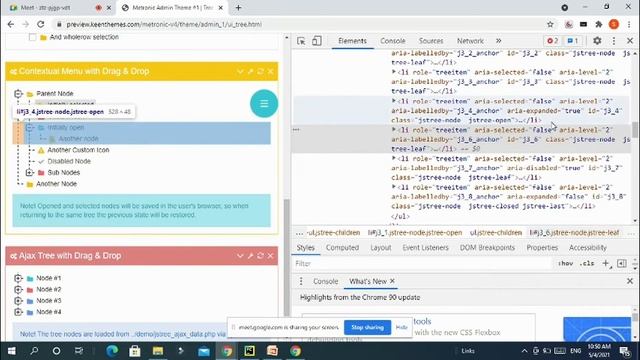640x360 pixels.
Task: Open the drawer three-dot menu
Action: click(301, 281)
